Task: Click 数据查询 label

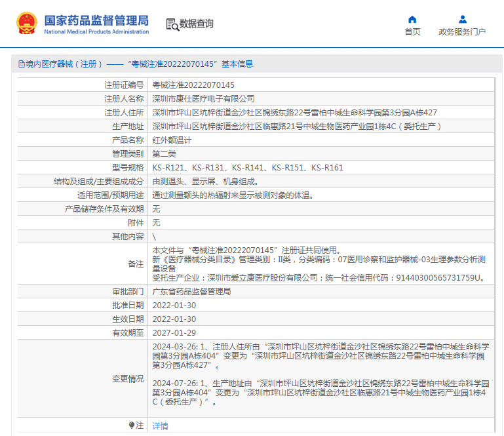Action: tap(196, 24)
